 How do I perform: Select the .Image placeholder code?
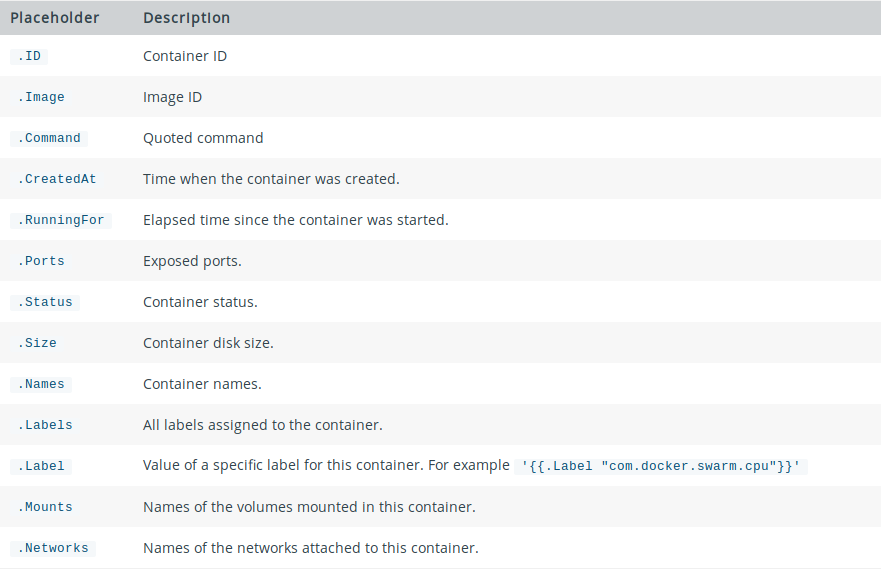[40, 97]
